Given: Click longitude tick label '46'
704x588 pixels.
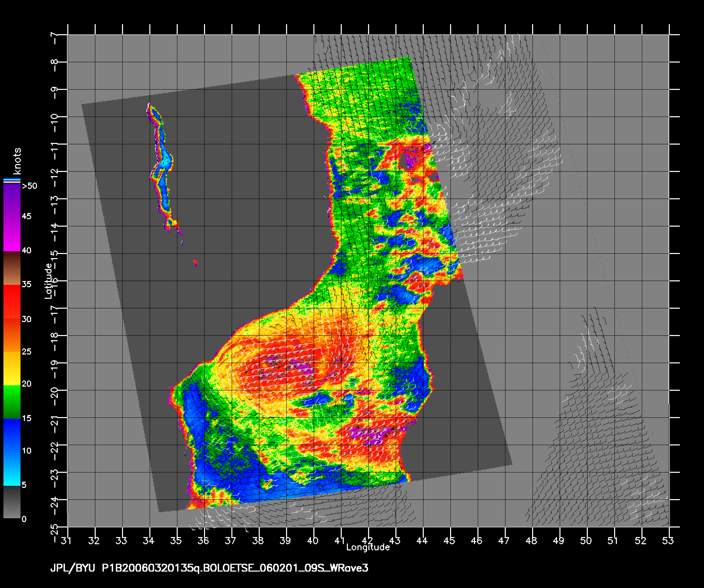Looking at the screenshot, I should (x=477, y=540).
